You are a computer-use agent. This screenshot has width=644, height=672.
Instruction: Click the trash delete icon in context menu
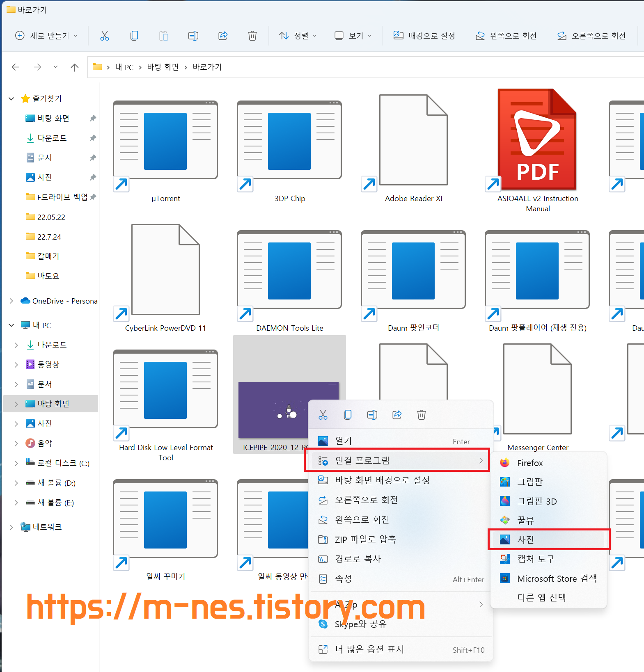(422, 415)
